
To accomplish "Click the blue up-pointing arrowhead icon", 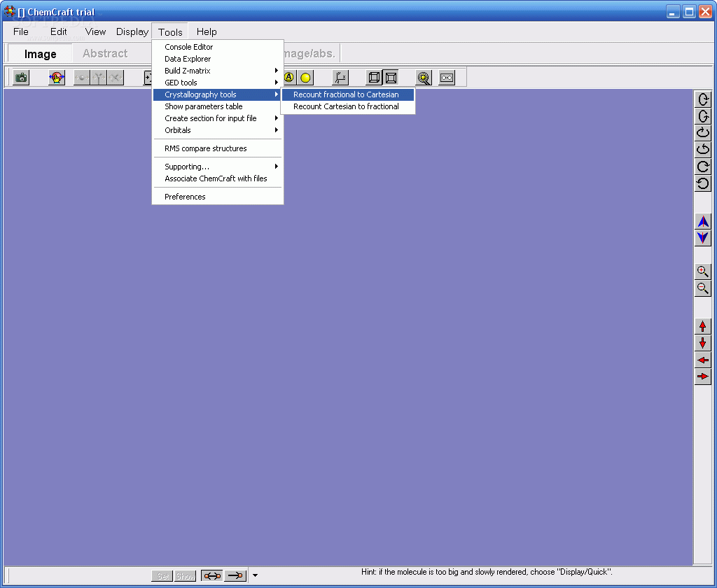I will (703, 222).
